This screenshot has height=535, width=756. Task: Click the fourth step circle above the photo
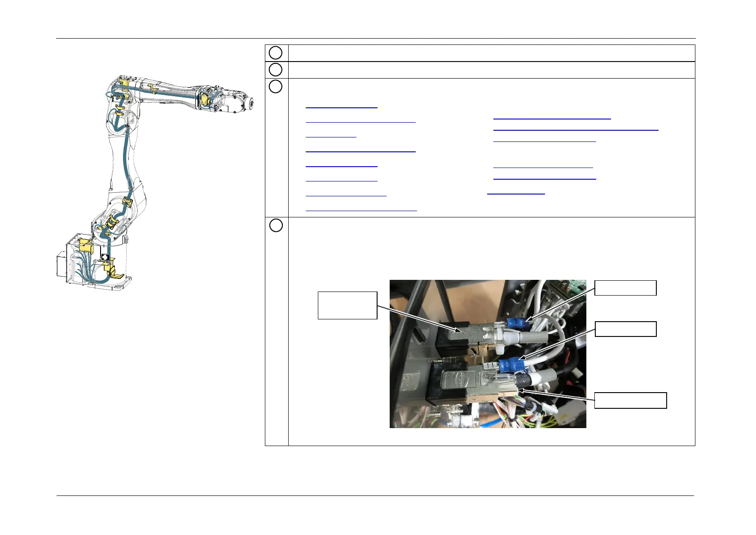[x=276, y=225]
